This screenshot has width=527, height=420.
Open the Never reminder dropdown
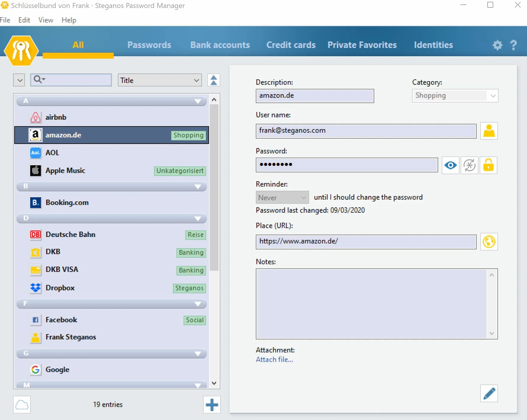282,198
